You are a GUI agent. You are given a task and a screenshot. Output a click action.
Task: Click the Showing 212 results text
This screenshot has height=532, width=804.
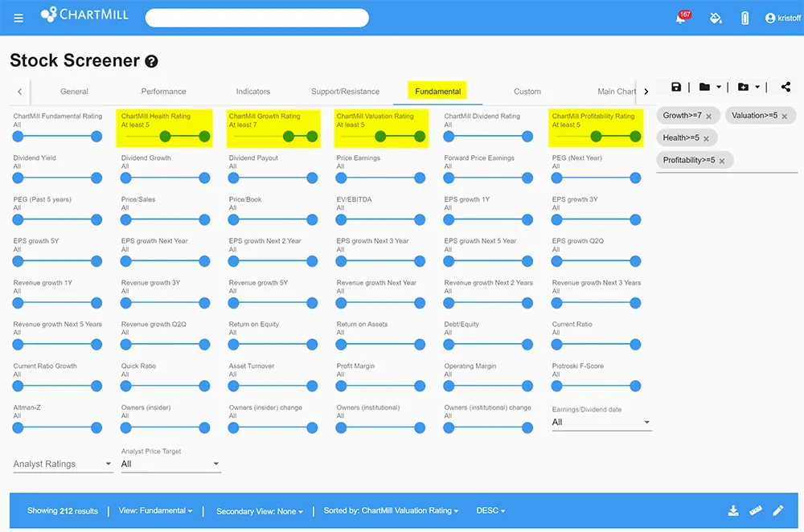(x=63, y=511)
